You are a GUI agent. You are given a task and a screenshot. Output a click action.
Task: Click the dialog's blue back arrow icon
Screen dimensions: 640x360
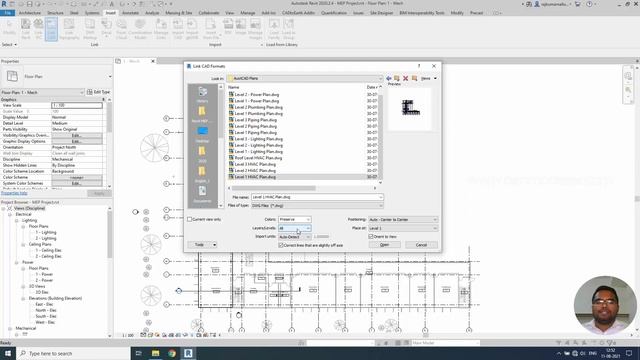coord(389,78)
